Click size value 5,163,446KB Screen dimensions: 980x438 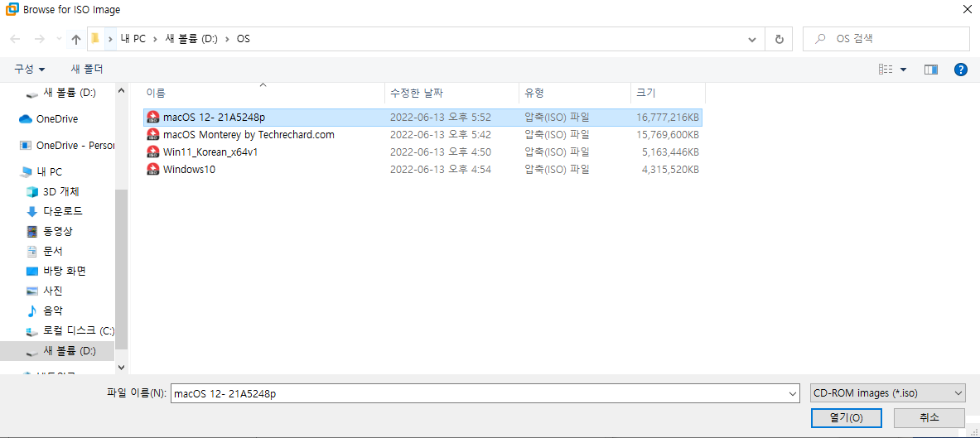click(671, 152)
